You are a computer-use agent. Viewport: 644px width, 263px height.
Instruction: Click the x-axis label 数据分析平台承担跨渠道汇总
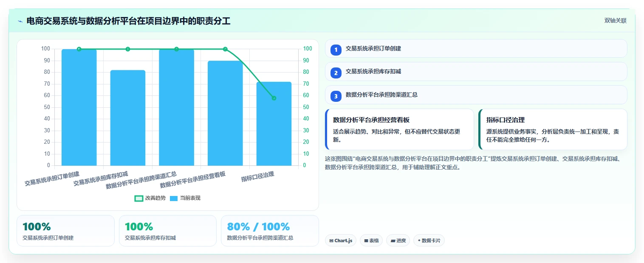pos(141,180)
